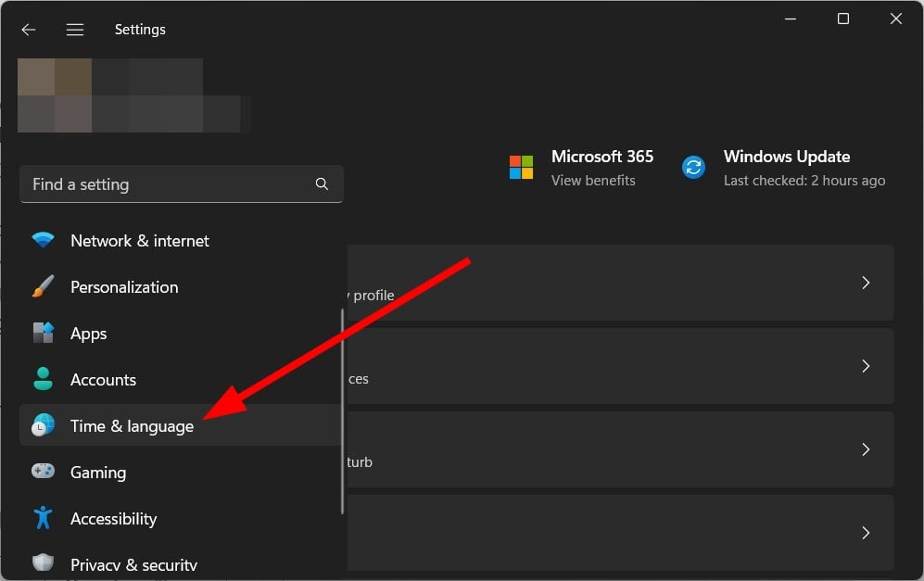Select Time & language category
Viewport: 924px width, 581px height.
(181, 425)
